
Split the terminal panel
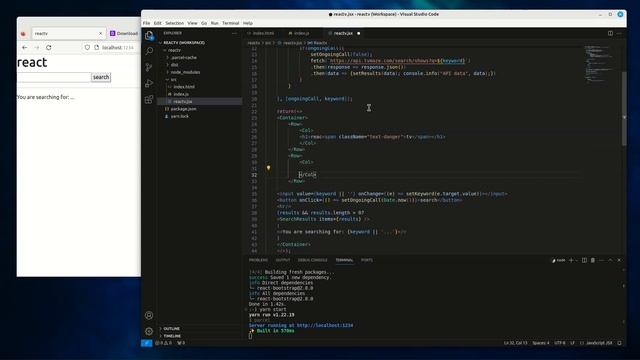click(584, 260)
